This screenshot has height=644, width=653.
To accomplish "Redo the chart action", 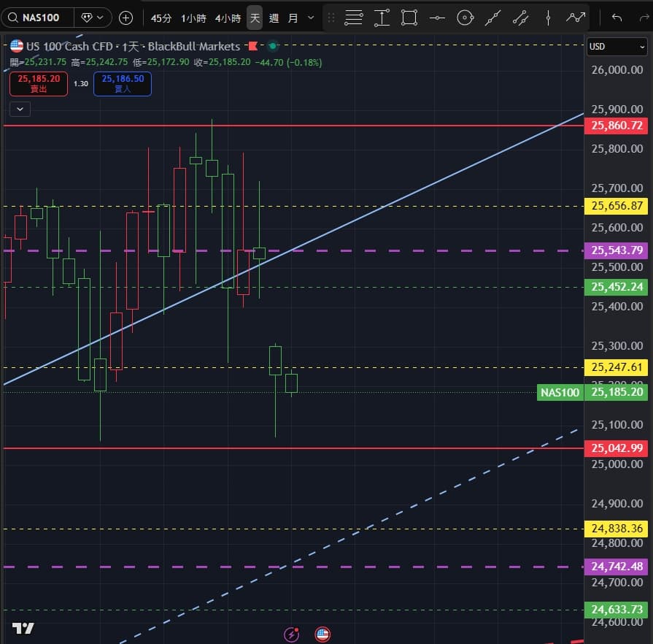I will [644, 18].
